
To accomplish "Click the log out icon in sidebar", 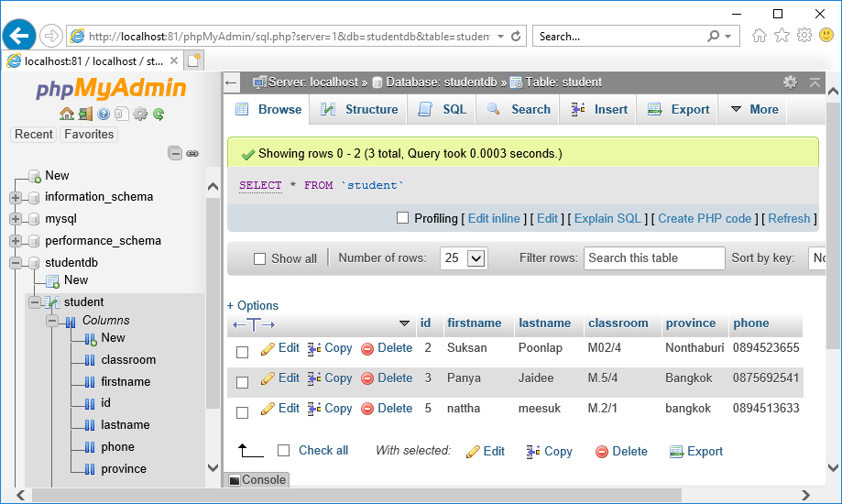I will (x=84, y=114).
